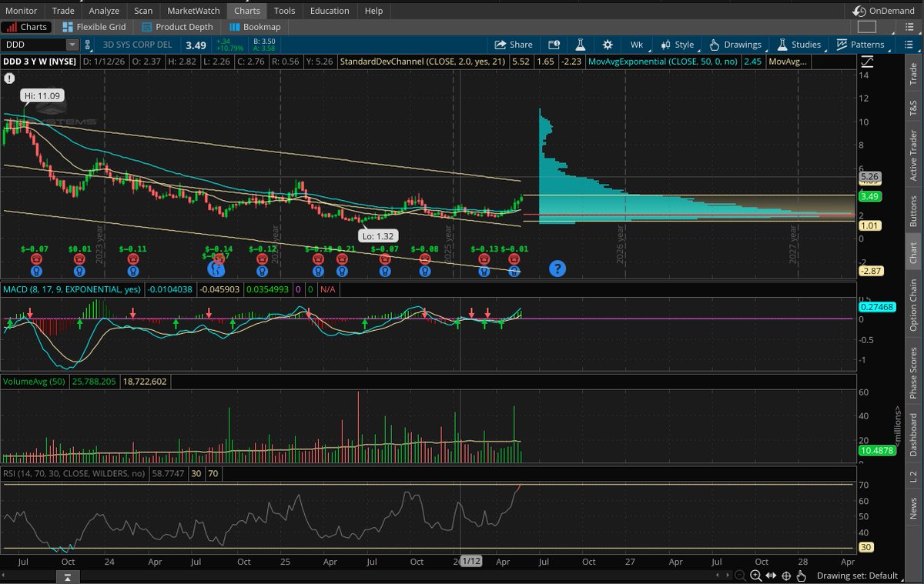Open the Tools tab
This screenshot has height=584, width=924.
click(x=284, y=11)
